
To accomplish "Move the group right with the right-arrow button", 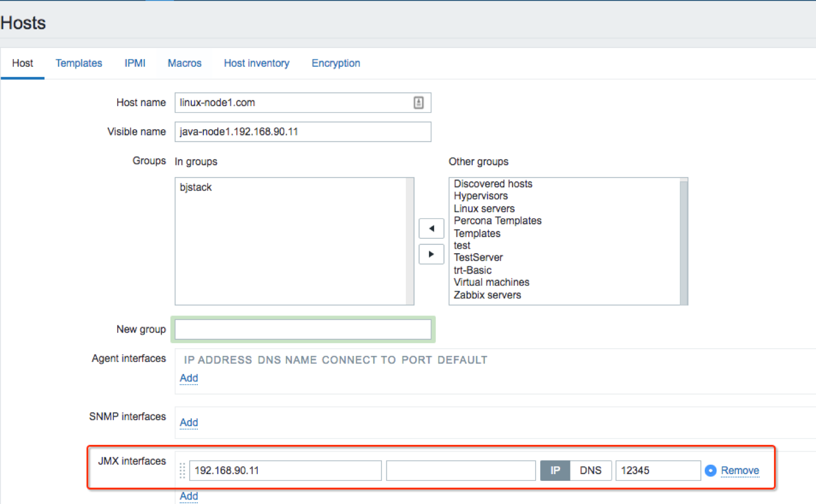I will 431,254.
